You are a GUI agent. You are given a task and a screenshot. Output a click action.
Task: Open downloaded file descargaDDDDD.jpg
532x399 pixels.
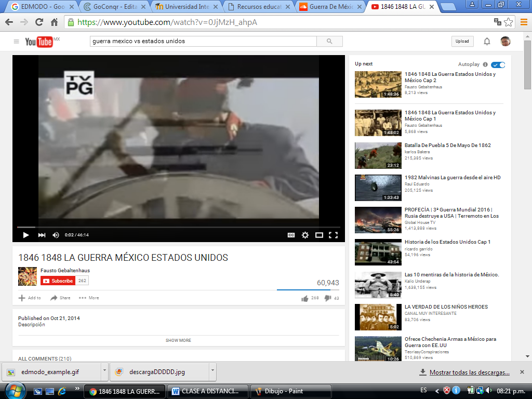click(x=160, y=372)
